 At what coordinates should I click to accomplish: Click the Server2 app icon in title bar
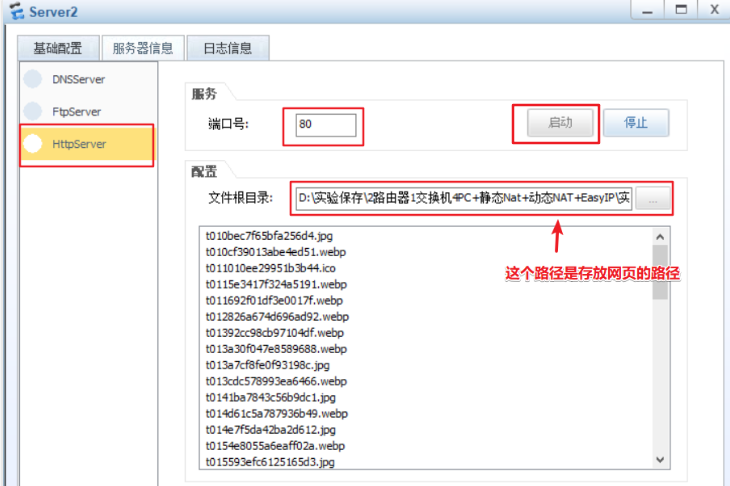coord(17,11)
